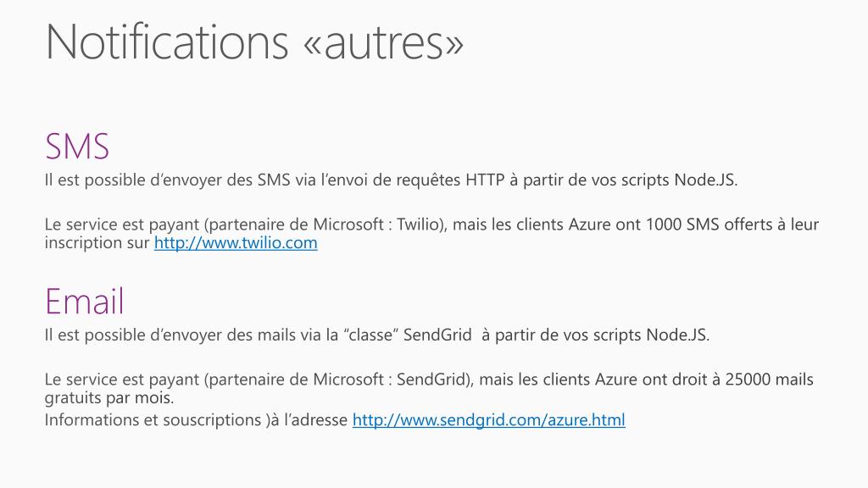Screen dimensions: 868x488
Task: Open the sendgrid.com/azure.html link
Action: [x=489, y=420]
